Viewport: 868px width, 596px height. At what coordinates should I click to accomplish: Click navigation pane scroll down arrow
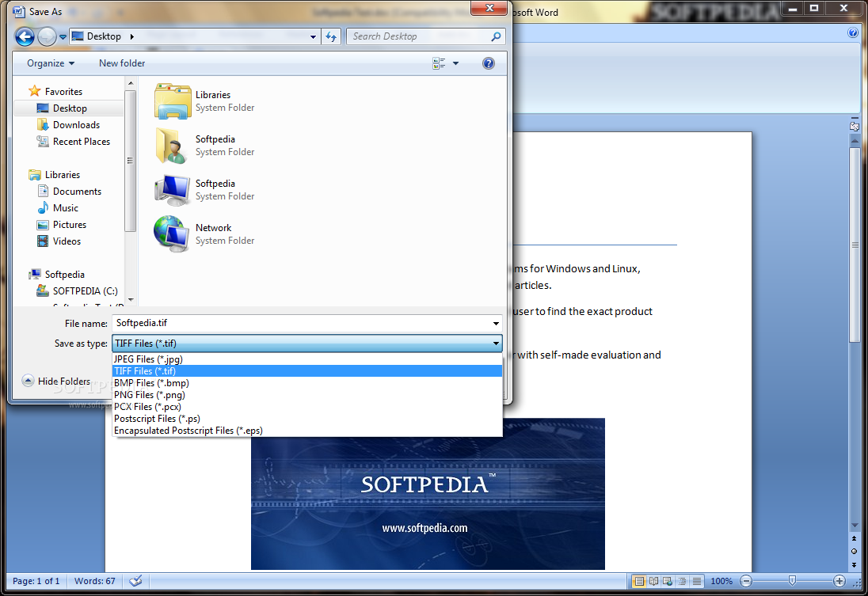131,299
